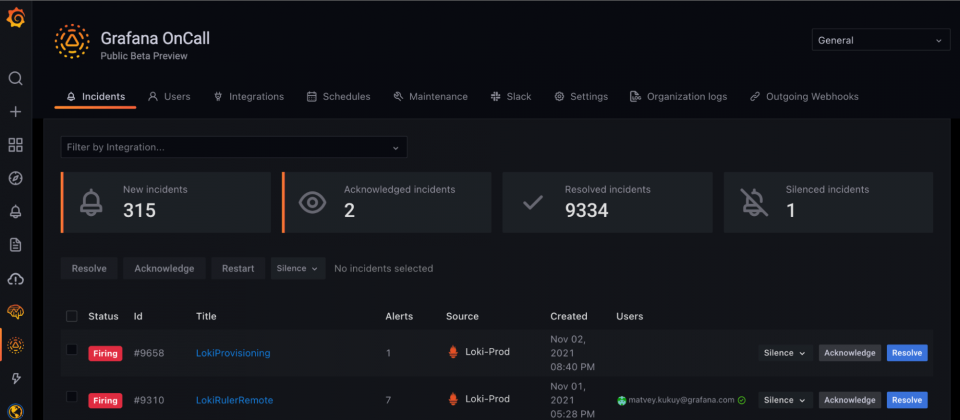
Task: Switch to the Integrations tab
Action: point(249,97)
